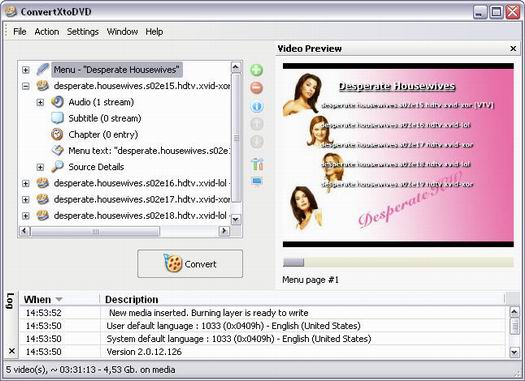Select desperate.housewives.s02e16.hdtv.xvid-lol row
The width and height of the screenshot is (525, 381).
(x=141, y=183)
